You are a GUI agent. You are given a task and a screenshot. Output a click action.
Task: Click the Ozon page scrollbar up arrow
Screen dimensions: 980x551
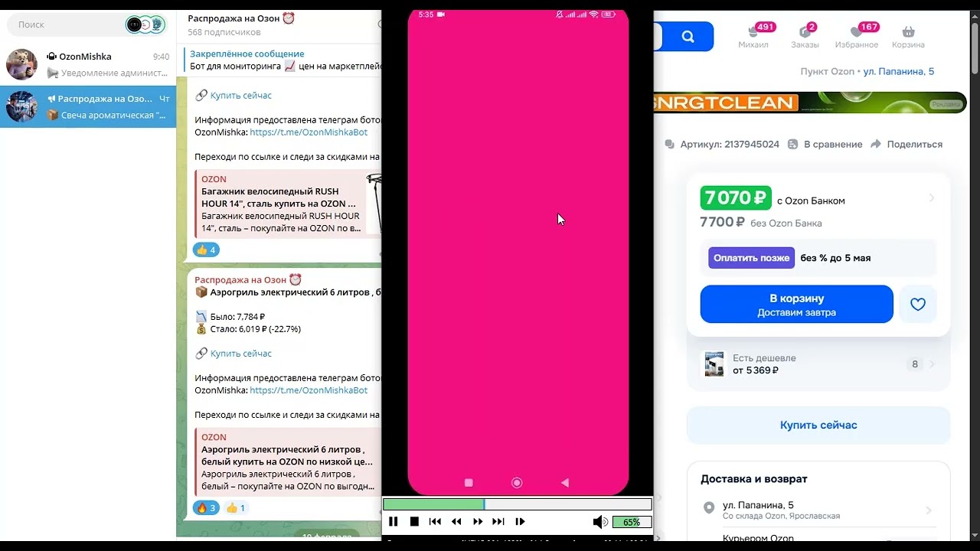click(975, 15)
